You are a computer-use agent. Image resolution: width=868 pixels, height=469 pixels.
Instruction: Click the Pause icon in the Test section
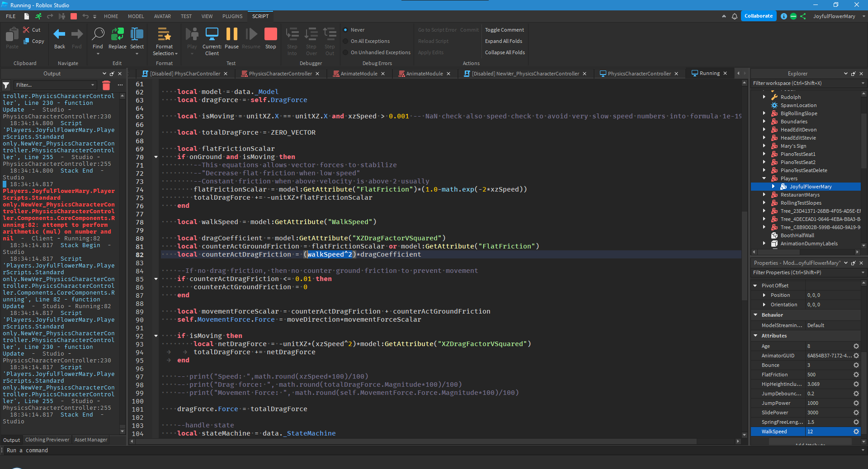(x=231, y=33)
